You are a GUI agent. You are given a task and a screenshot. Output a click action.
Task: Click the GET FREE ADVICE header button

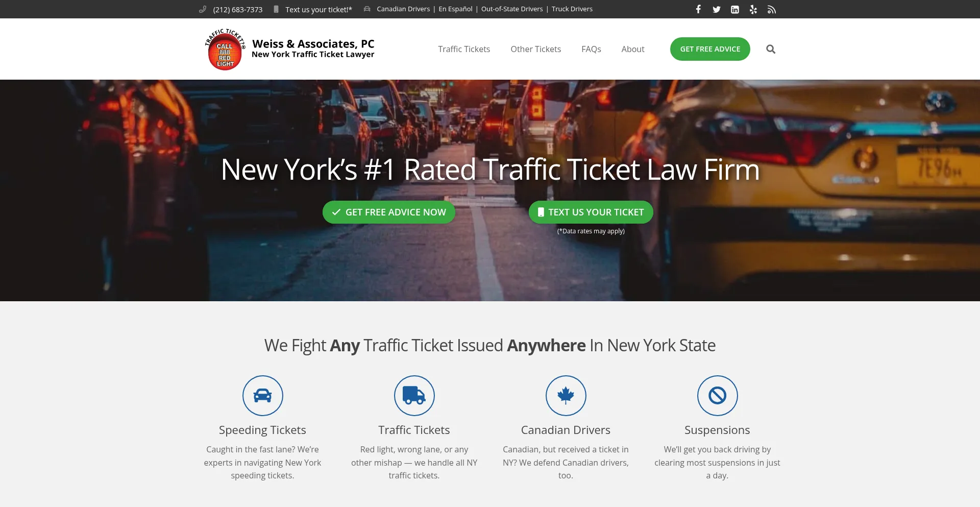710,49
